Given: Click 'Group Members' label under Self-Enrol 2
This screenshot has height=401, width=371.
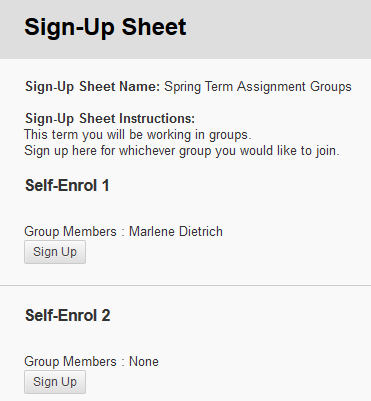Looking at the screenshot, I should [70, 362].
